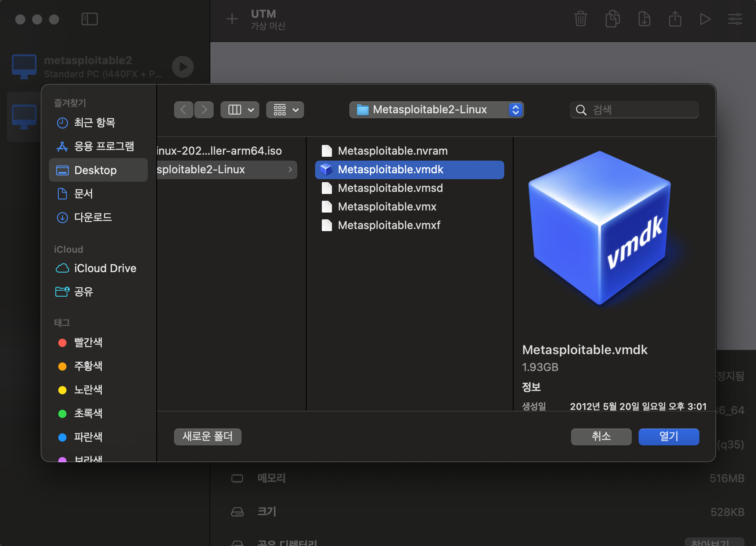The image size is (756, 546).
Task: Open the grouping options dropdown
Action: pyautogui.click(x=285, y=110)
